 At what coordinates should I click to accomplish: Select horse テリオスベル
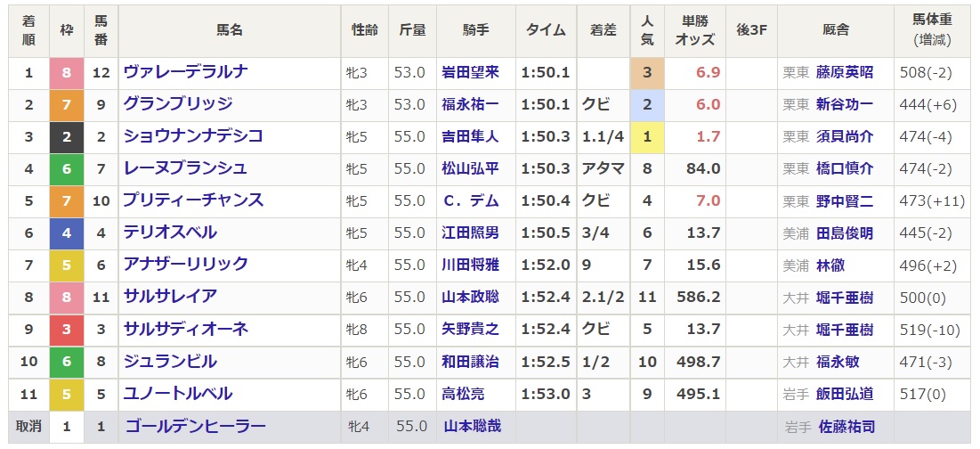coord(170,233)
